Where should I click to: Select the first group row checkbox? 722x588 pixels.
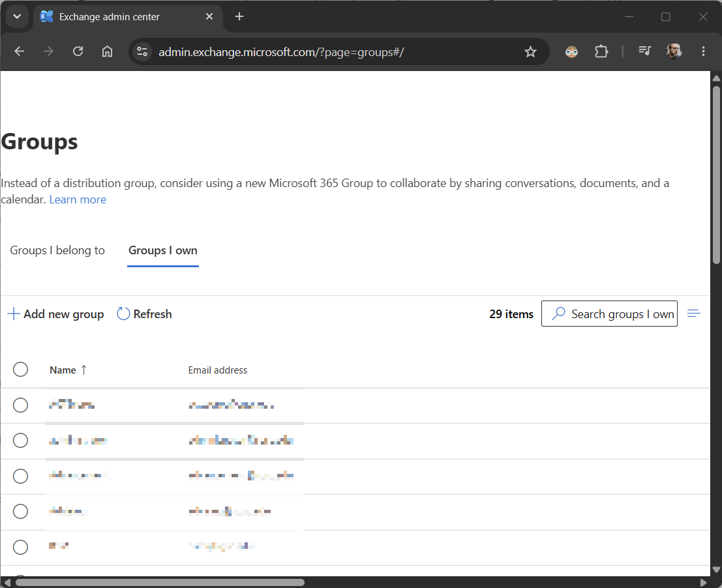[20, 405]
